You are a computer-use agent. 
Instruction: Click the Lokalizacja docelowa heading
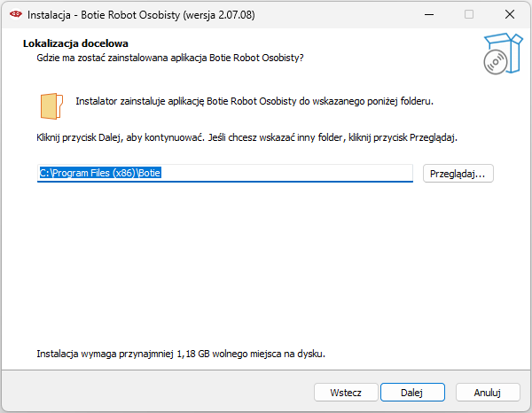[x=75, y=43]
